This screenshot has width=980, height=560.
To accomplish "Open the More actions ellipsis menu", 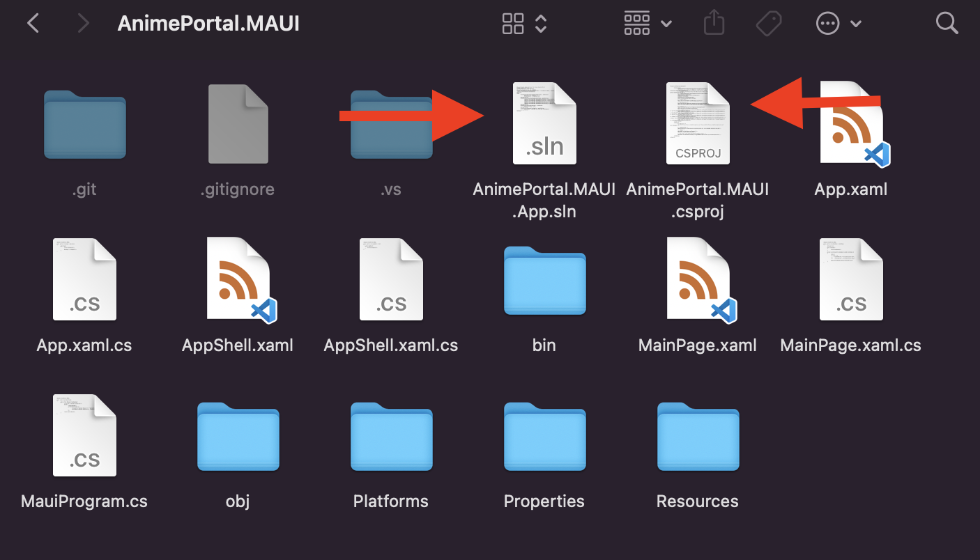I will 839,24.
